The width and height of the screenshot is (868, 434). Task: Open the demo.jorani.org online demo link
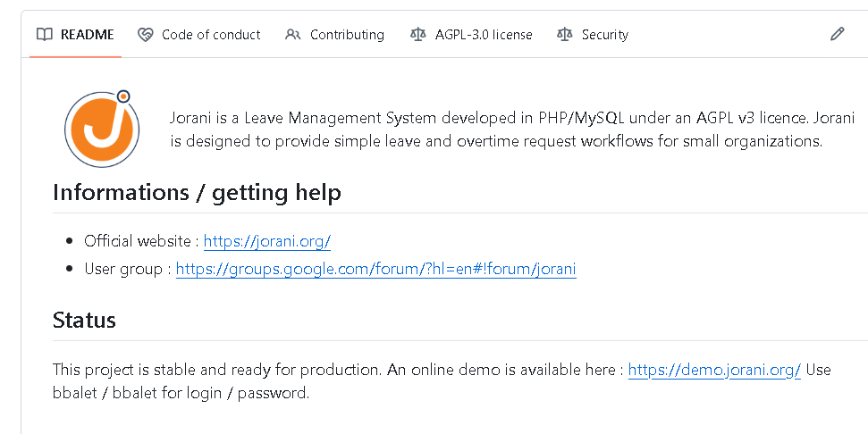tap(714, 370)
